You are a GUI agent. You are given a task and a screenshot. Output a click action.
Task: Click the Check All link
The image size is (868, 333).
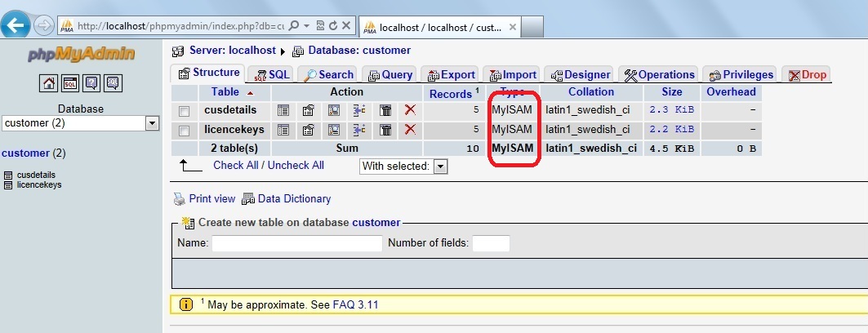coord(236,166)
